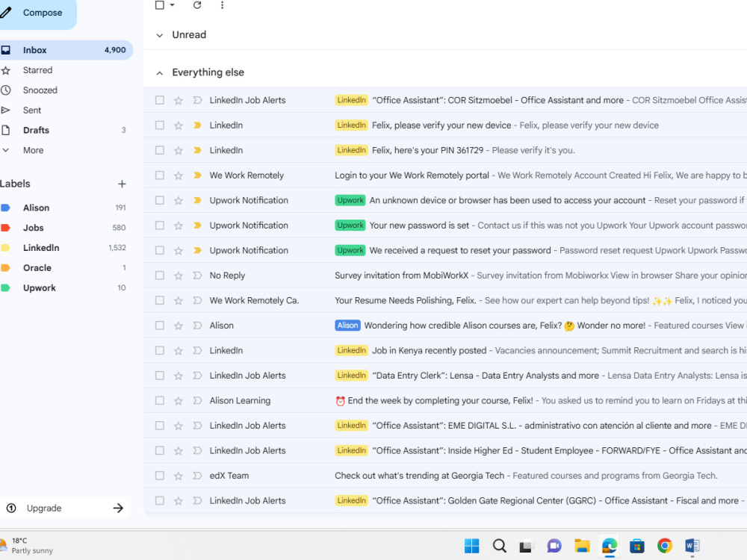Create a new label with plus icon
The width and height of the screenshot is (747, 560).
pyautogui.click(x=122, y=184)
